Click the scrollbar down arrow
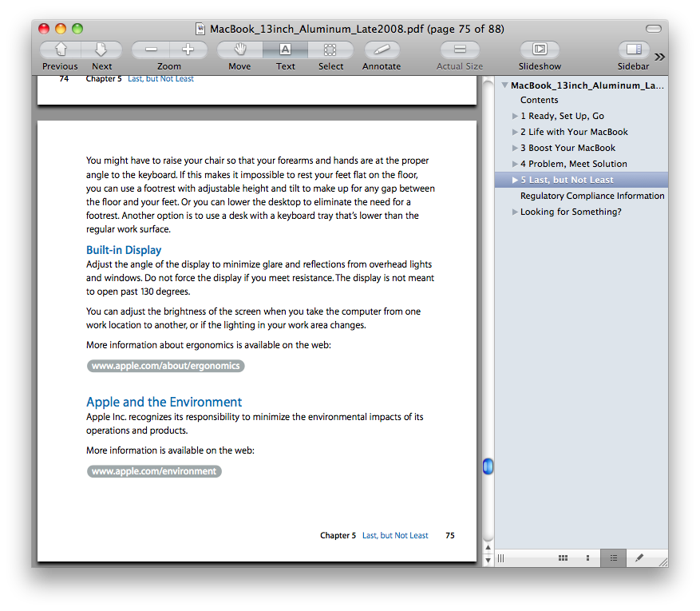Viewport: 700px width, 611px height. click(488, 560)
